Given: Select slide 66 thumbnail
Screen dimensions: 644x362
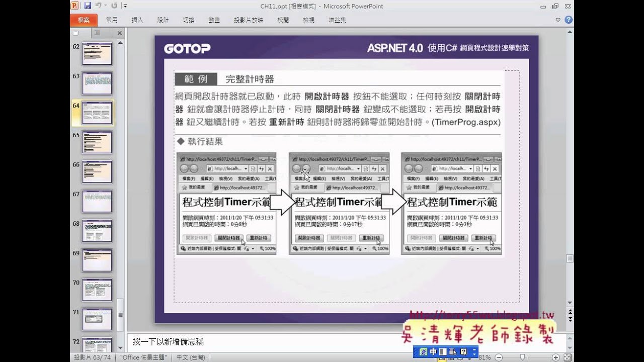Looking at the screenshot, I should [97, 171].
